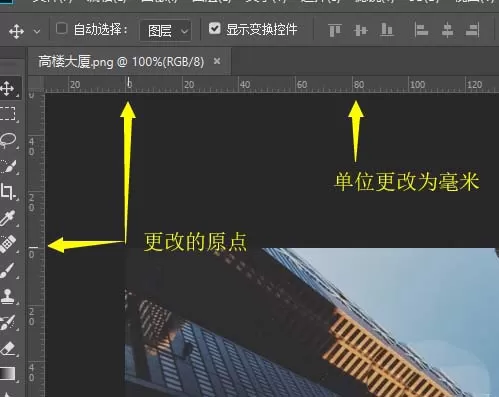The height and width of the screenshot is (397, 499).
Task: Select the Spot Healing Brush tool
Action: point(8,244)
